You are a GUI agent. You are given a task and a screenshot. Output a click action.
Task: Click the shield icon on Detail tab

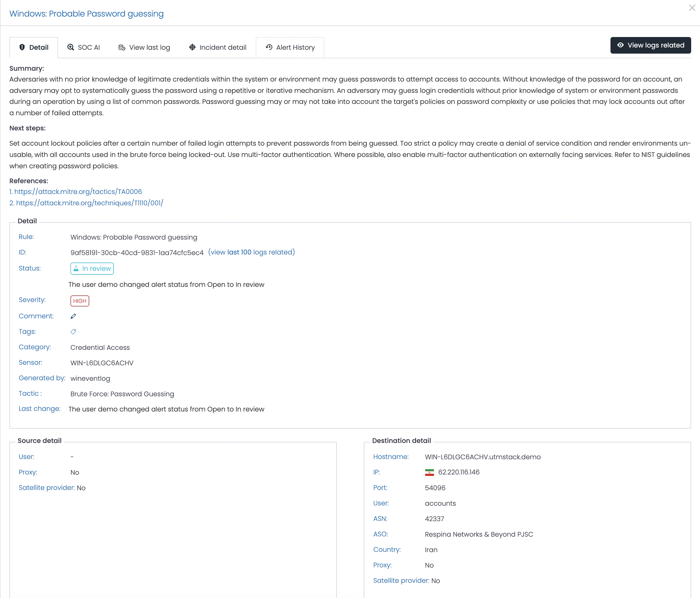click(x=22, y=47)
